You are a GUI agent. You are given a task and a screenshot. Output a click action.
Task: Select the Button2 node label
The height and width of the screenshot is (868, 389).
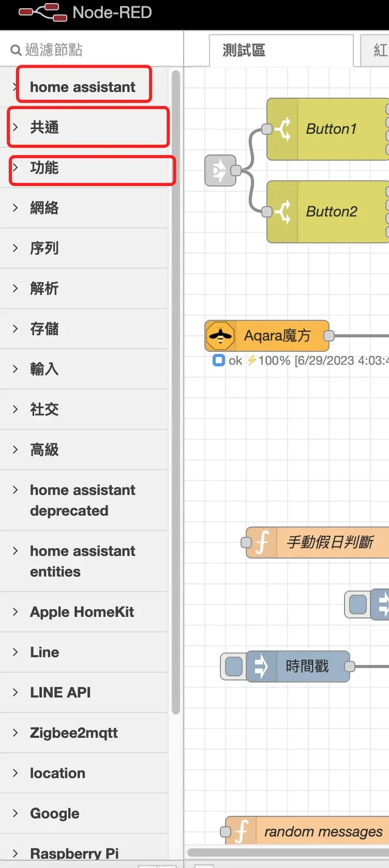pyautogui.click(x=332, y=211)
